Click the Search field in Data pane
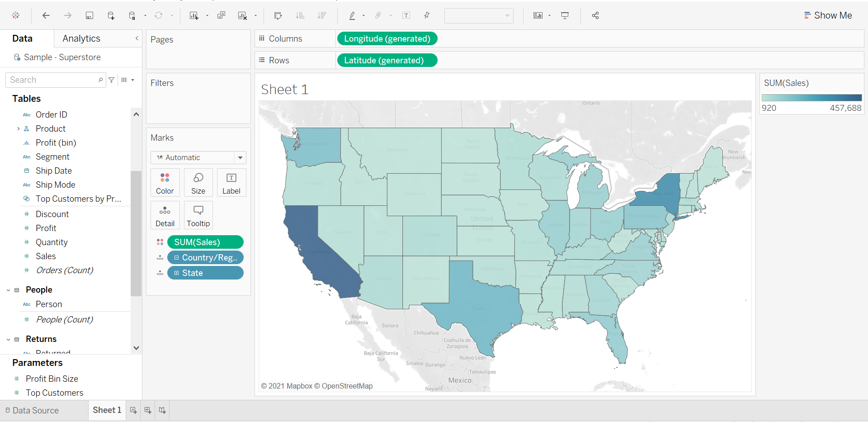The width and height of the screenshot is (868, 422). (x=52, y=80)
